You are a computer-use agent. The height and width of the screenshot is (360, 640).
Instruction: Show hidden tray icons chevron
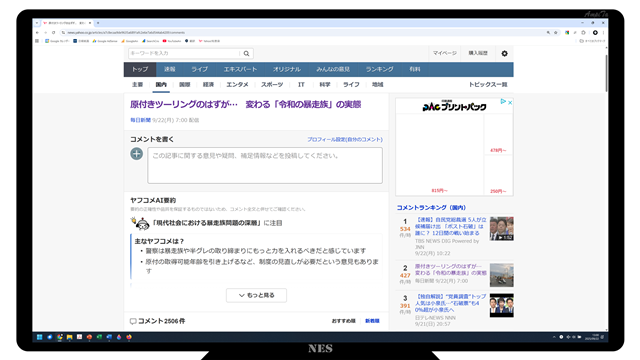(x=554, y=337)
